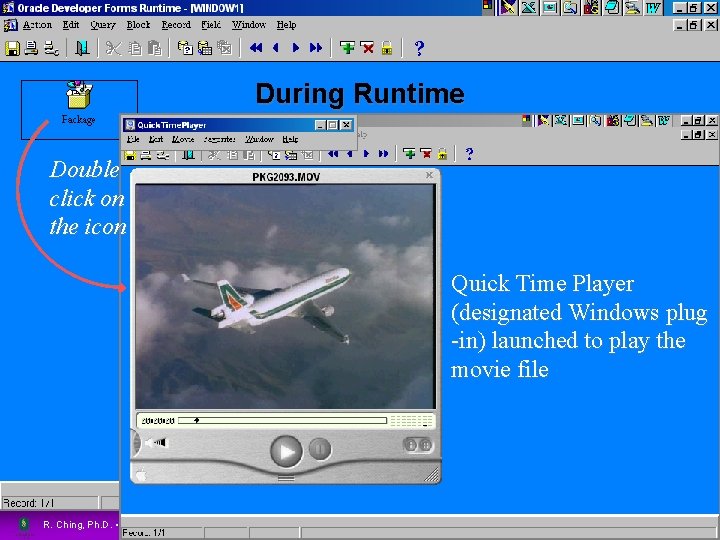The height and width of the screenshot is (540, 720).
Task: Click Cancel Query icon in the top toolbar
Action: tap(225, 48)
